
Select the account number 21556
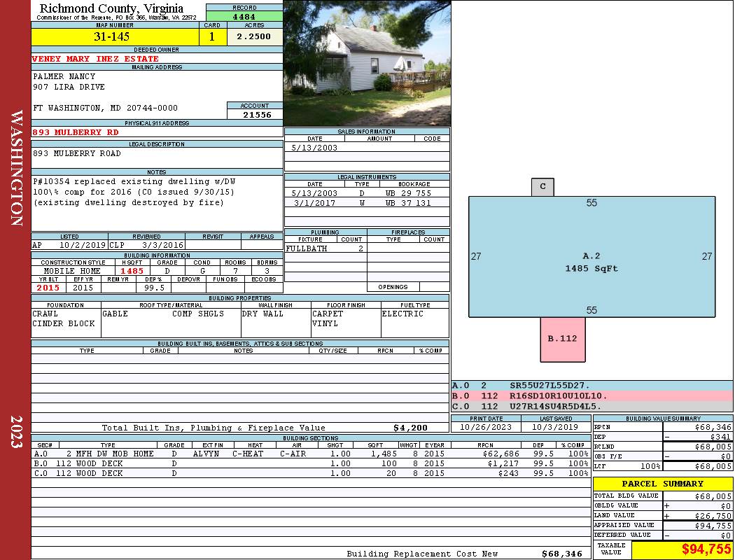255,115
